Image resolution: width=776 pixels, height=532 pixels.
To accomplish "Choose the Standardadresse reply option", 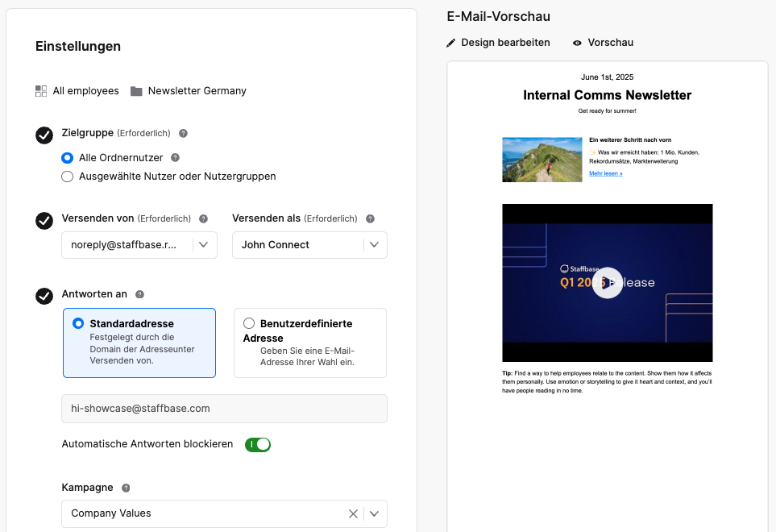I will pos(139,343).
